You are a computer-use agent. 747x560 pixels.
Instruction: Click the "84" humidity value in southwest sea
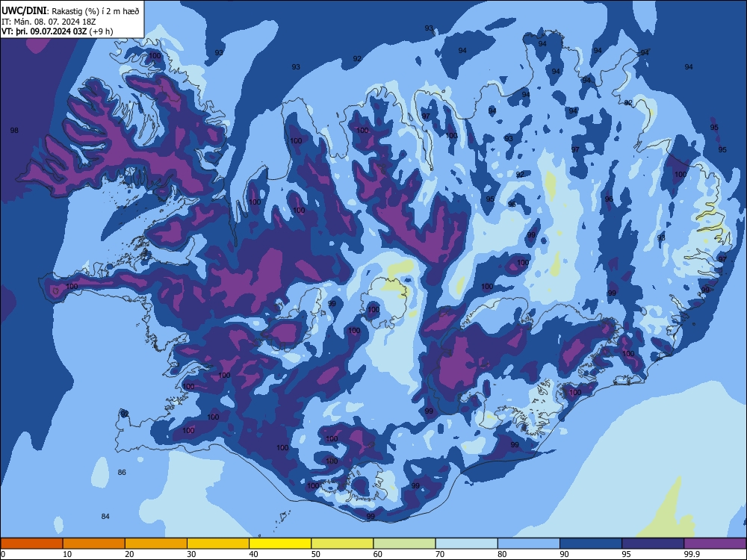click(x=105, y=516)
